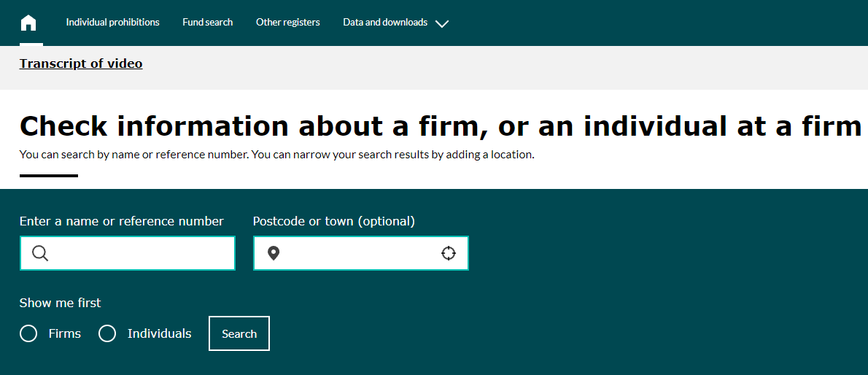Click the 'You can search by name' description text
The width and height of the screenshot is (868, 375).
click(276, 155)
